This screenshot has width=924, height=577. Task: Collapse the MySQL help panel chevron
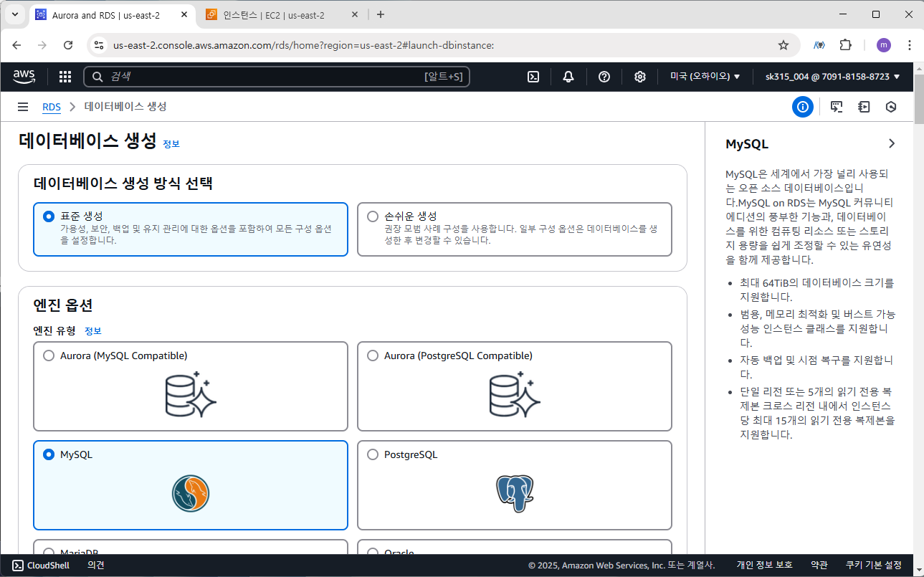point(891,143)
